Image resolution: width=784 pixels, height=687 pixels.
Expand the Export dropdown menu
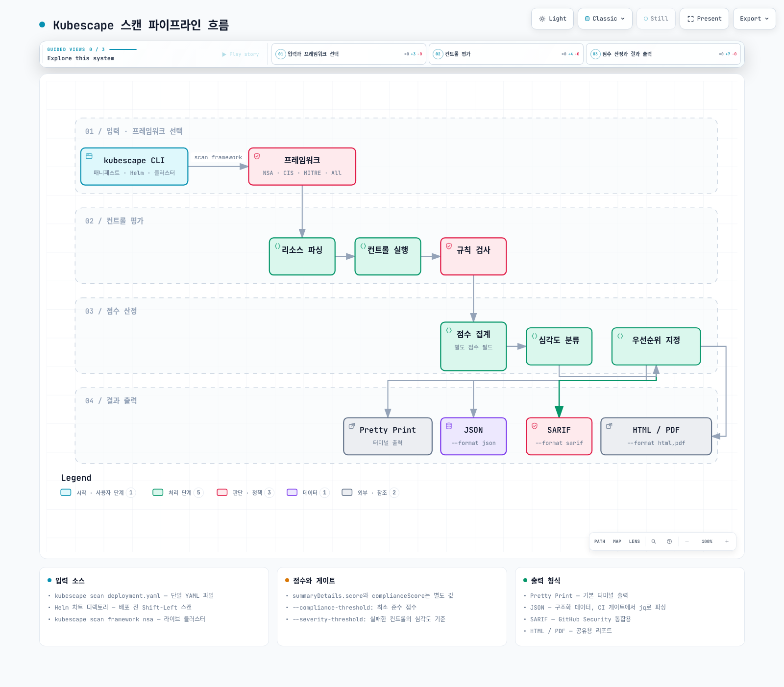(x=754, y=19)
